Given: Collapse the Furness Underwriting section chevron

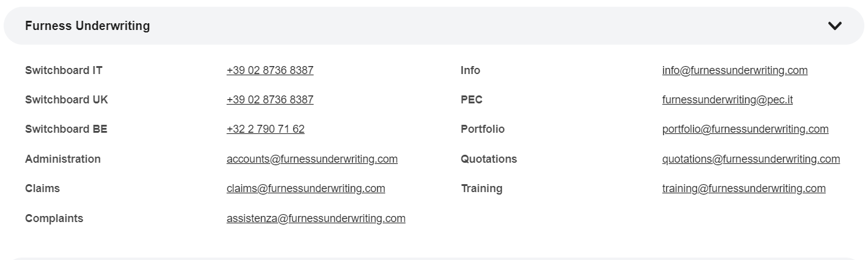Looking at the screenshot, I should coord(834,26).
